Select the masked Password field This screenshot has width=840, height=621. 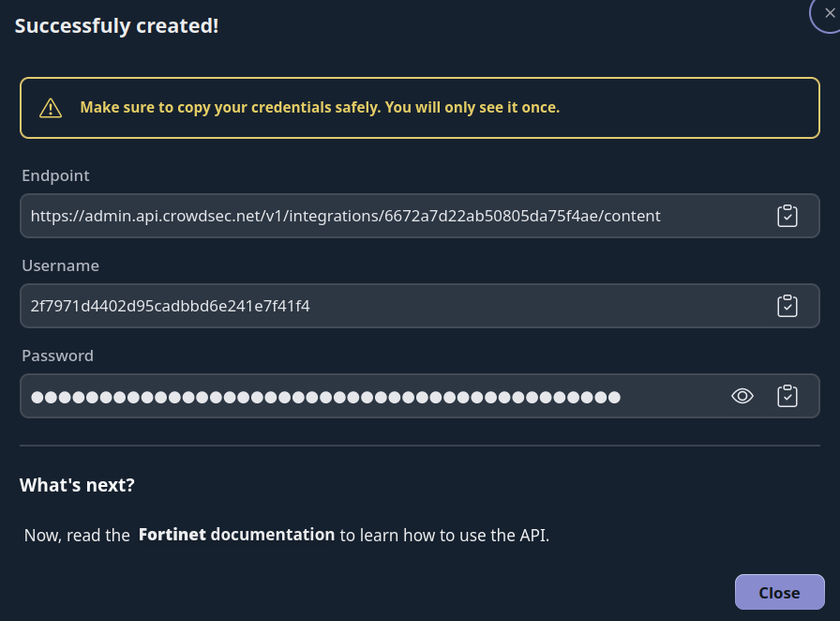(x=375, y=396)
